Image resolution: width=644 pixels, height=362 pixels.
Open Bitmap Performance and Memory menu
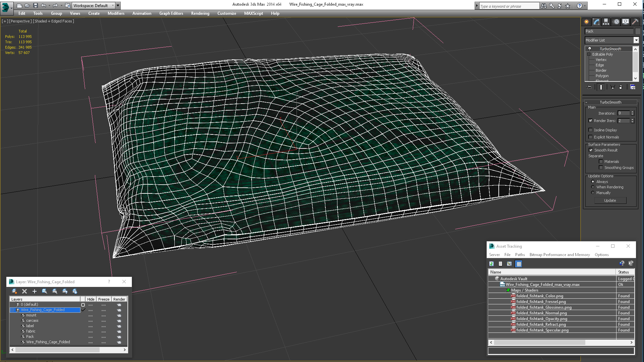tap(559, 255)
